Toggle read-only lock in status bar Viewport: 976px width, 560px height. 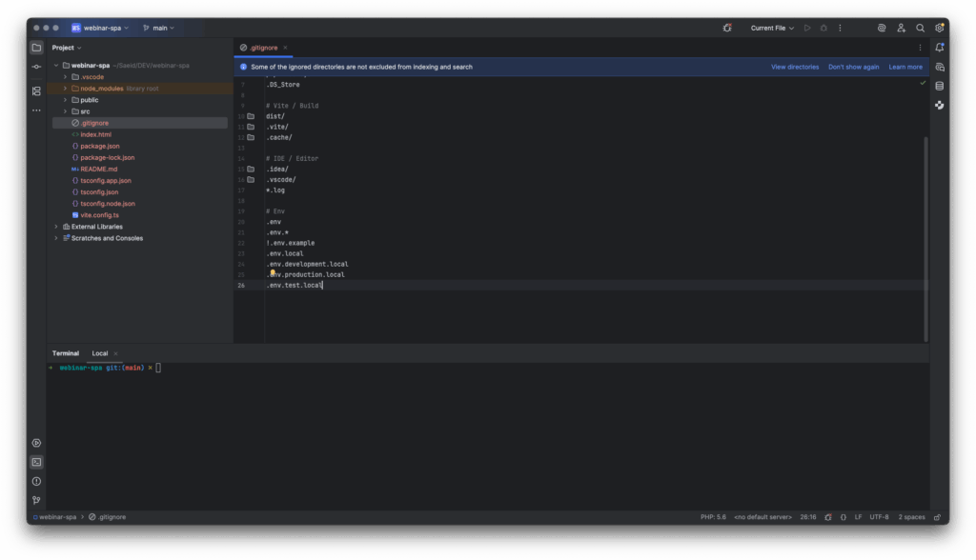827,517
